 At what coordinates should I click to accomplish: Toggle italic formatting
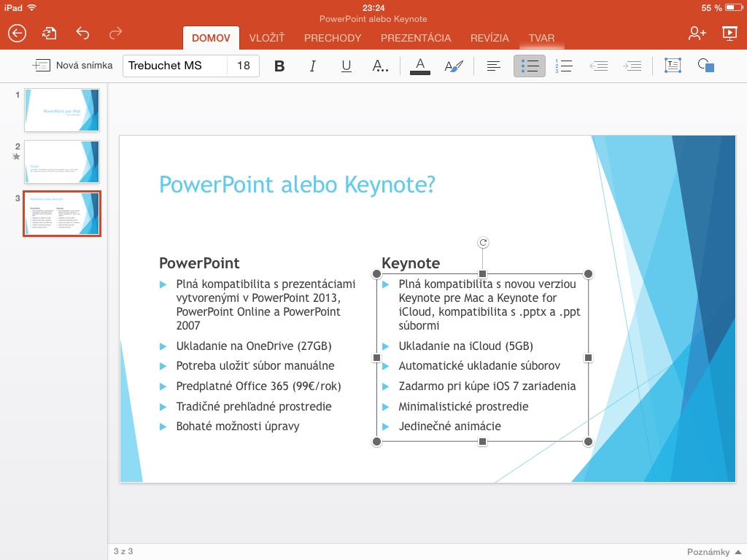pyautogui.click(x=313, y=66)
